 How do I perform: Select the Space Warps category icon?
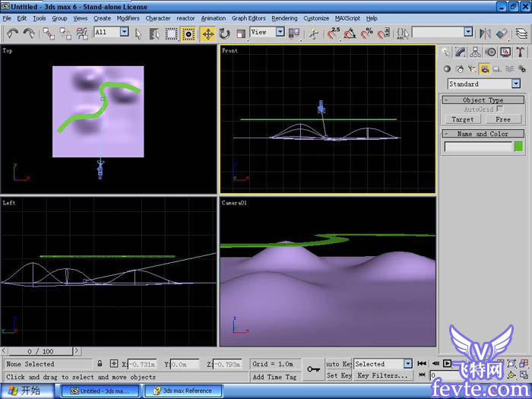(x=509, y=69)
